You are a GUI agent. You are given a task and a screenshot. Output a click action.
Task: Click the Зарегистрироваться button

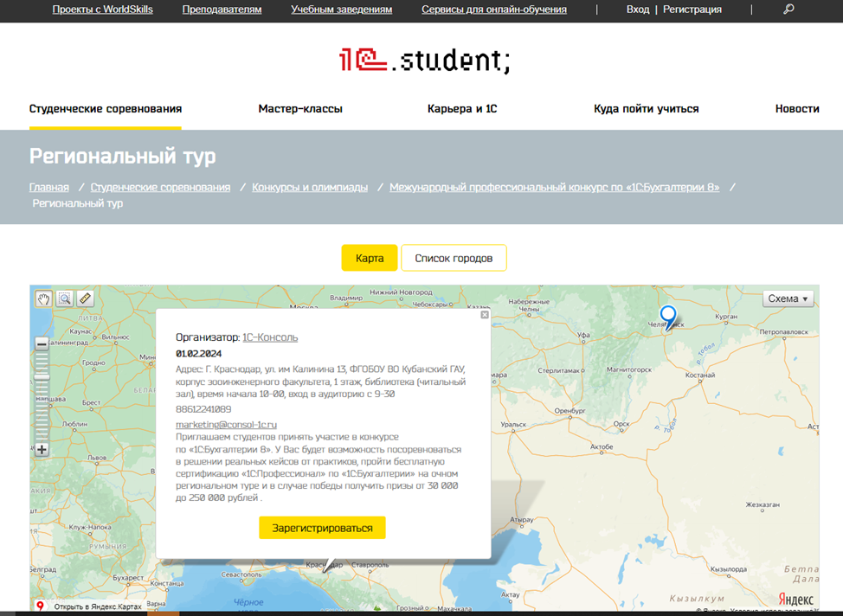click(x=322, y=528)
